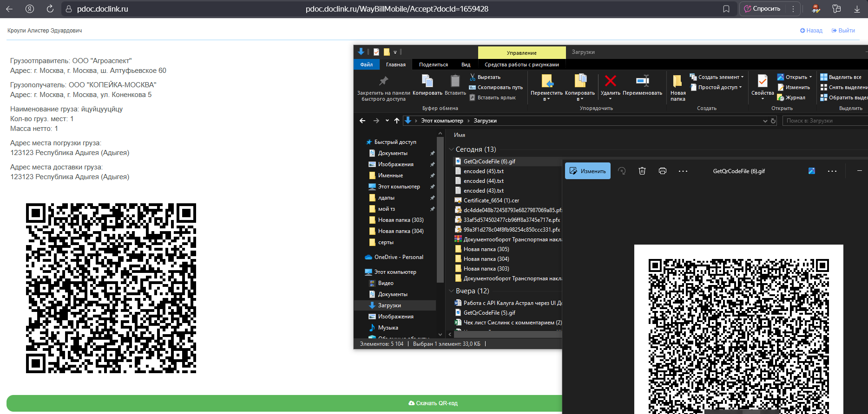Open browser downloads arrow icon

coord(857,9)
